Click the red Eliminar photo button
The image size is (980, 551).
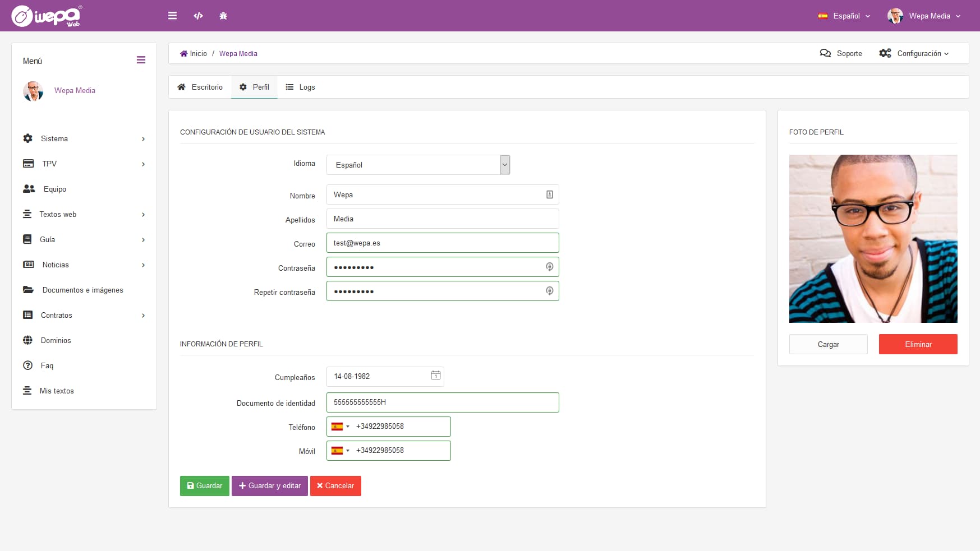[x=918, y=344]
